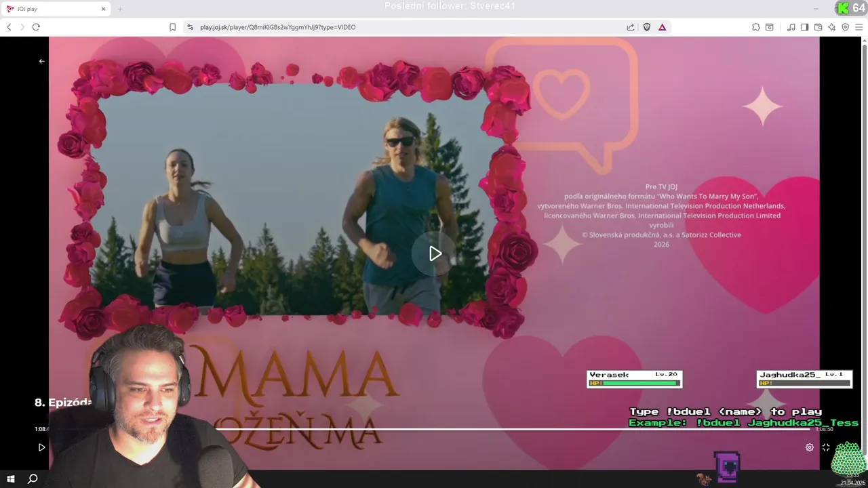Click the 8. Epizóda title
Viewport: 868px width, 488px height.
pos(63,403)
